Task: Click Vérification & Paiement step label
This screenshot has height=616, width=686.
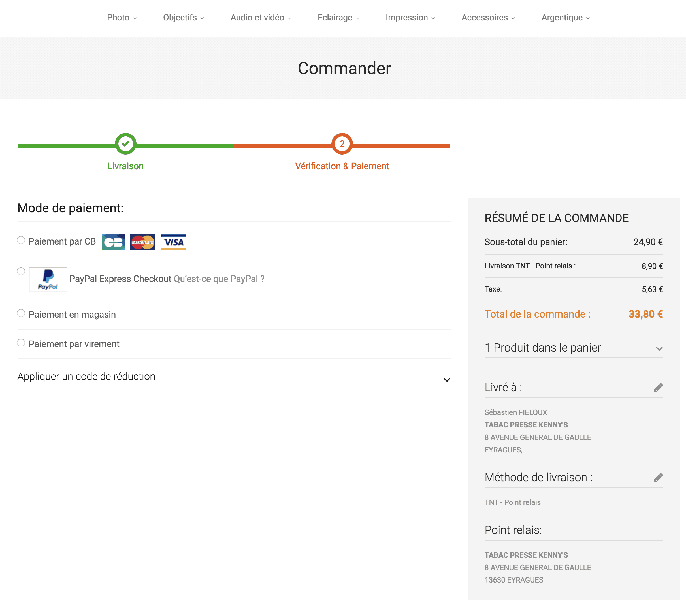Action: pyautogui.click(x=342, y=166)
